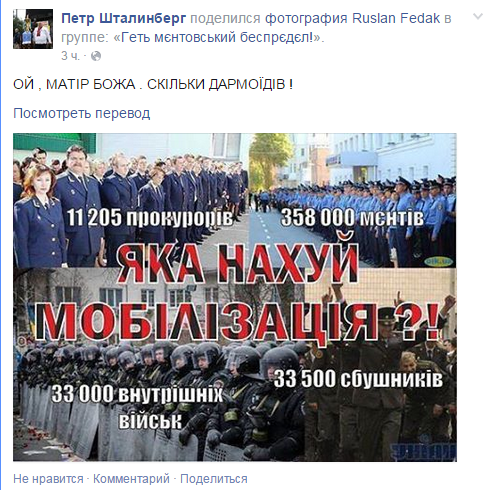Click the watermark logo in police photo
This screenshot has height=490, width=484.
[439, 262]
